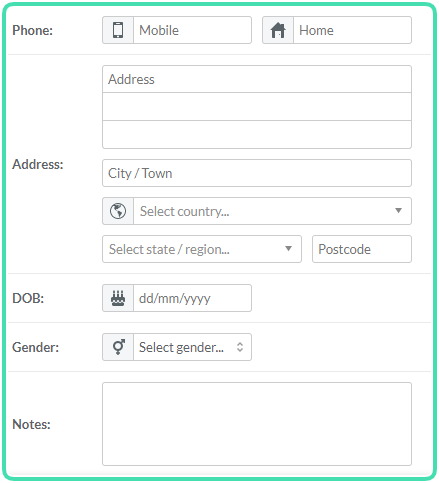Screen dimensions: 439x483
Task: Click the state / region dropdown arrow
Action: click(289, 248)
